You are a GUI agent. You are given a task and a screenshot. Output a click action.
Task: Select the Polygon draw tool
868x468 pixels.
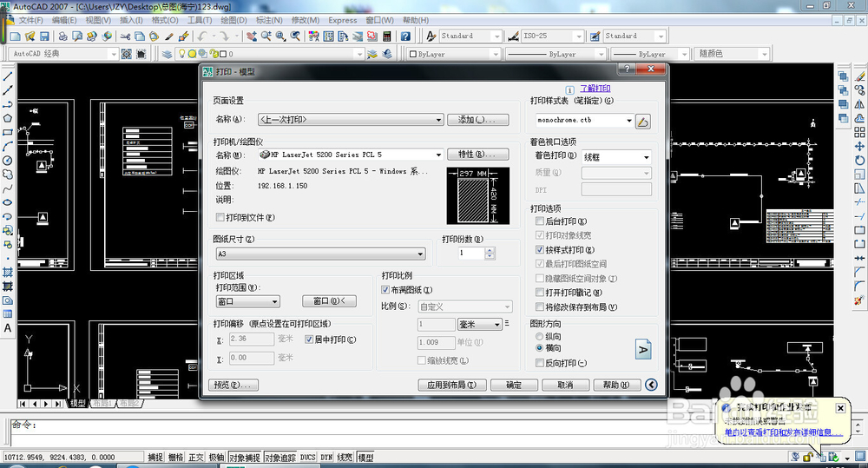coord(8,119)
